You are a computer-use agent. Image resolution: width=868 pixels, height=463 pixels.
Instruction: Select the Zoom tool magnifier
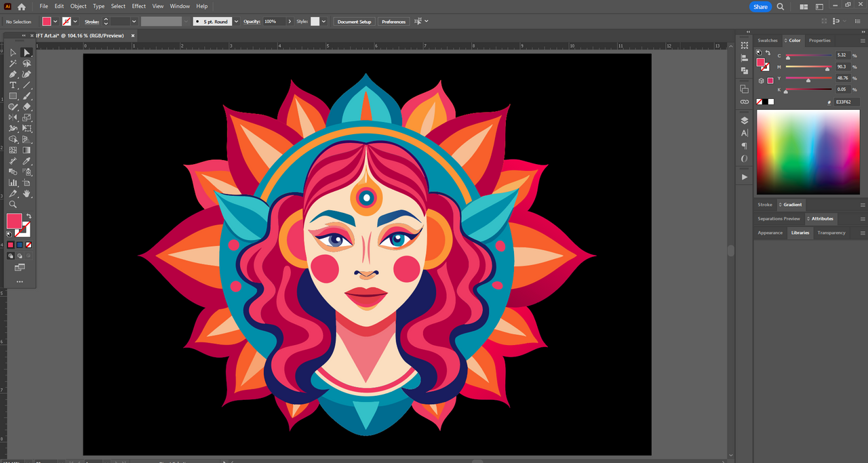click(x=13, y=205)
